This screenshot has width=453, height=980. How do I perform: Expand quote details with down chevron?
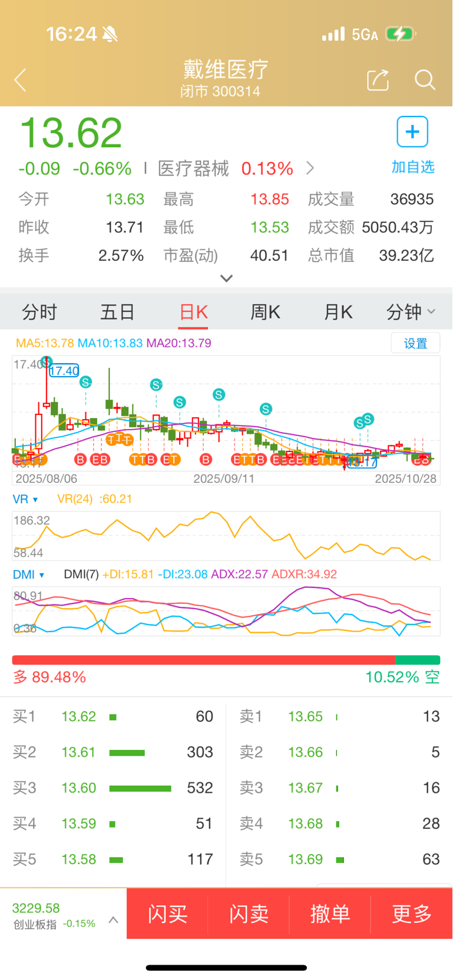point(226,278)
